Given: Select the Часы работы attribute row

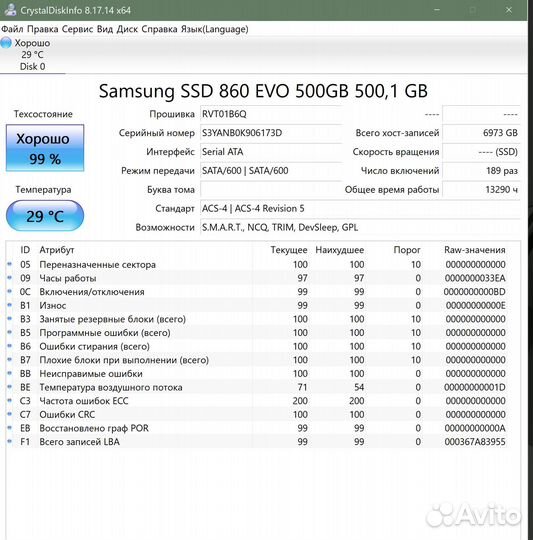Looking at the screenshot, I should coord(258,278).
